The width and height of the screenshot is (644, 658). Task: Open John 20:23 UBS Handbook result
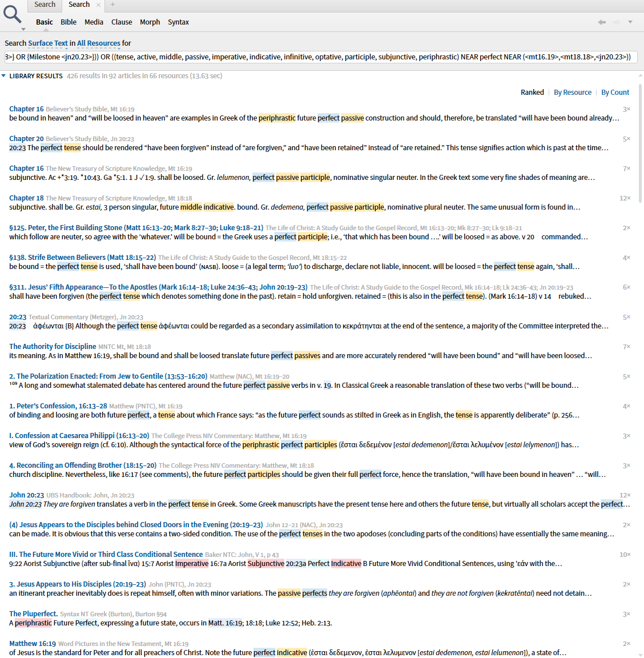coord(26,495)
